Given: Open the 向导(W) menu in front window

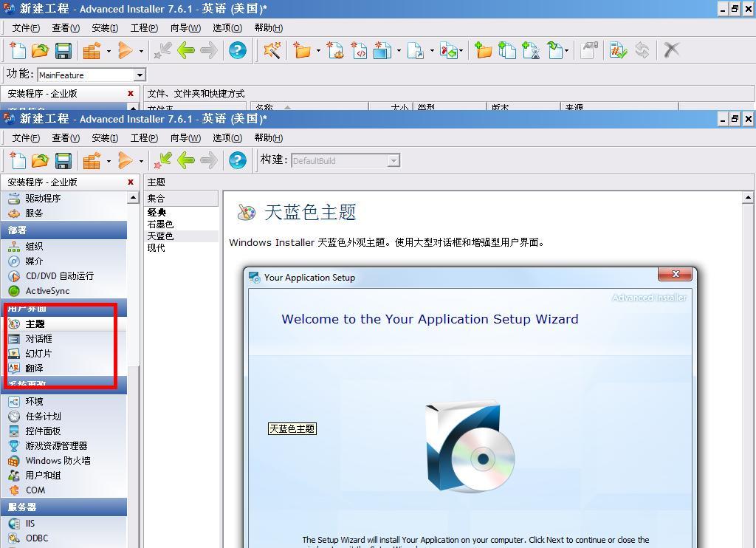Looking at the screenshot, I should 185,138.
